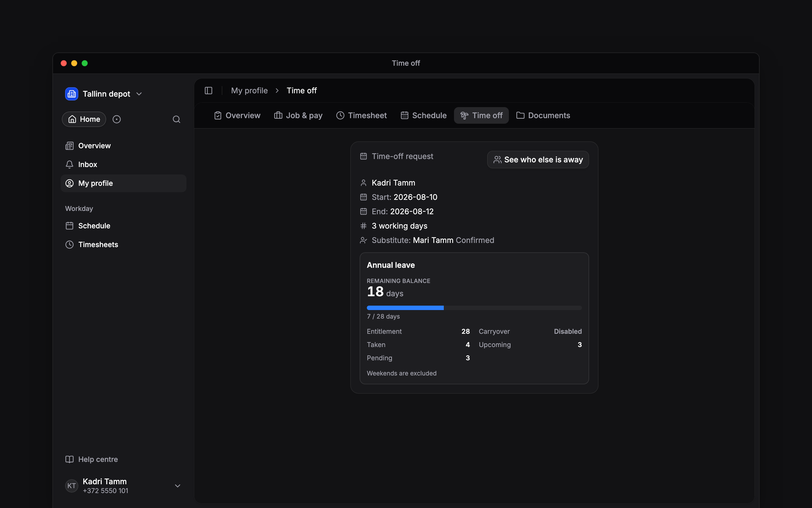The width and height of the screenshot is (812, 508).
Task: Expand the Tallinn depot workspace dropdown
Action: (x=139, y=94)
